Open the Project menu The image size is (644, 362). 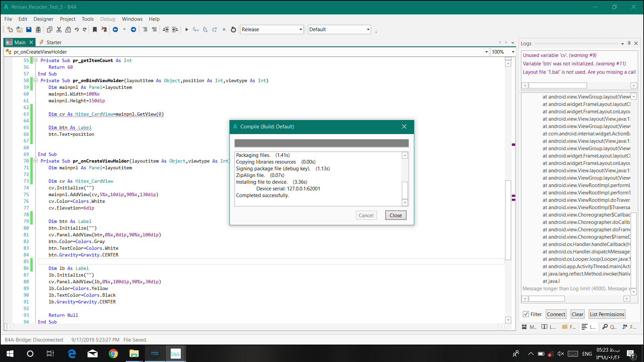click(x=67, y=19)
